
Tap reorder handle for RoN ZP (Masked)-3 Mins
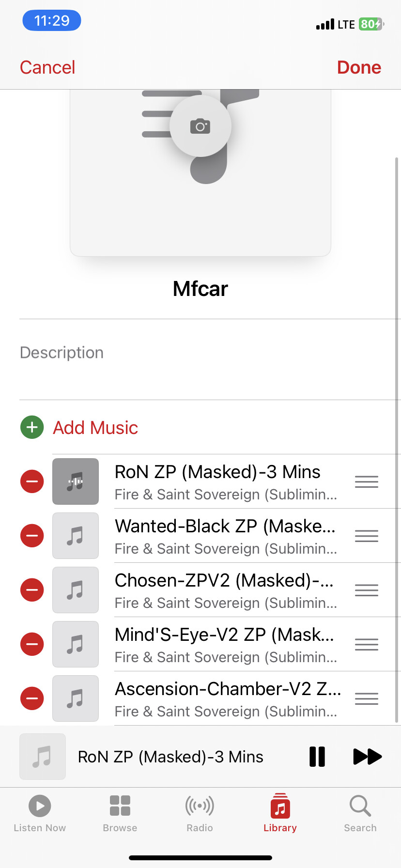pyautogui.click(x=367, y=481)
